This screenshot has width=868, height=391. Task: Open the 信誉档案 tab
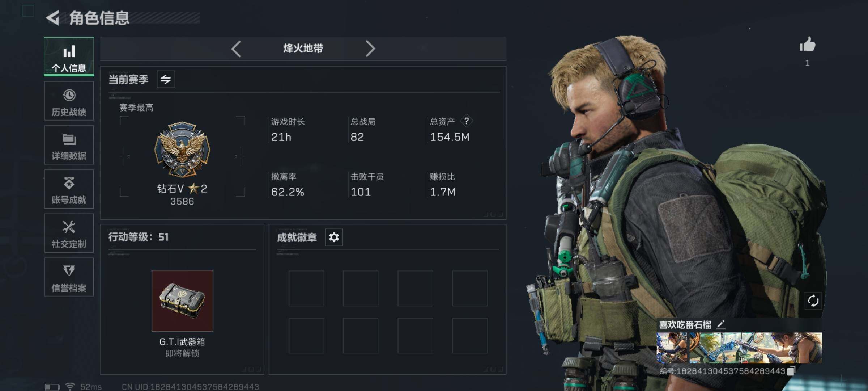point(69,277)
